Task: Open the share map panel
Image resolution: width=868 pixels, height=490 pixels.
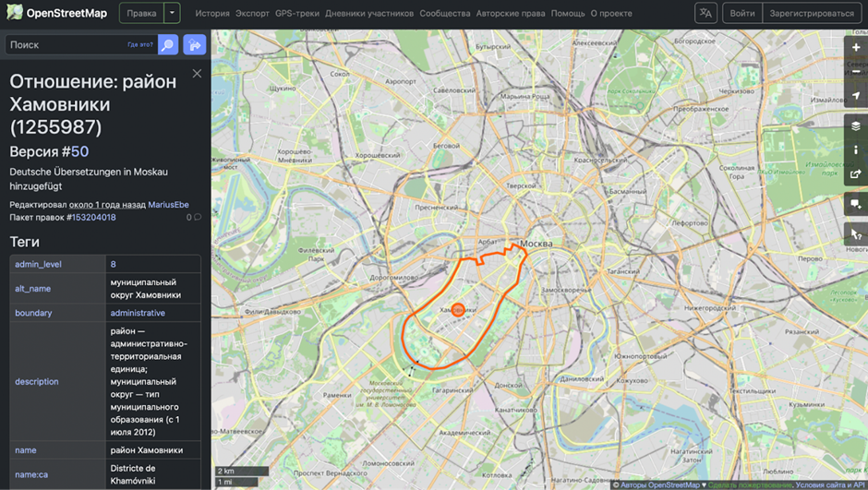Action: click(x=856, y=174)
